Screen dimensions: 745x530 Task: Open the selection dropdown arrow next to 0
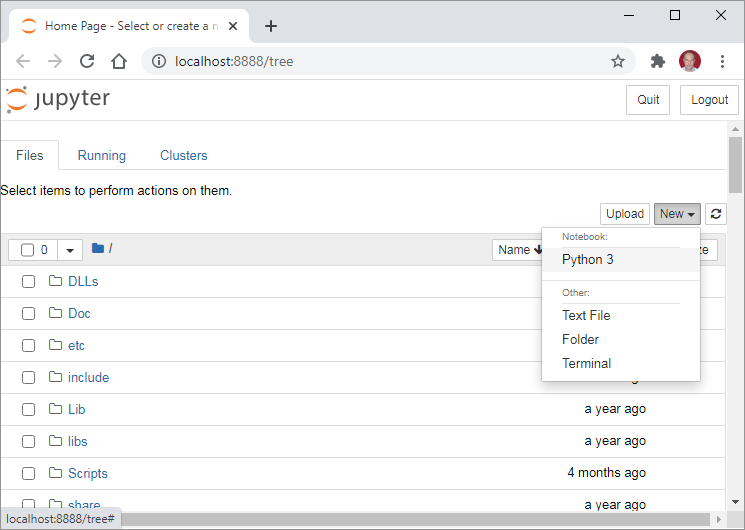pyautogui.click(x=70, y=250)
